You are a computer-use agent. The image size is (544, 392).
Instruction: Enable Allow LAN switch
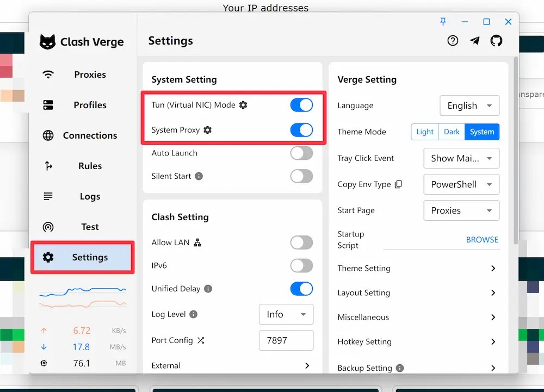[x=301, y=242]
